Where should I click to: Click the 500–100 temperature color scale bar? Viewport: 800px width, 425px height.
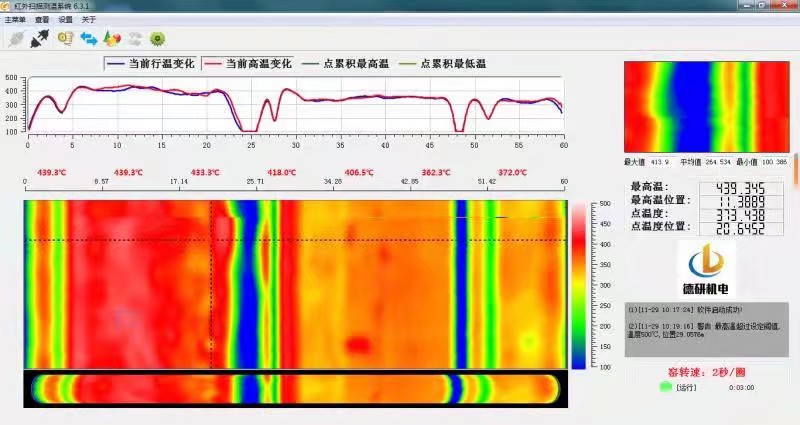pos(579,286)
